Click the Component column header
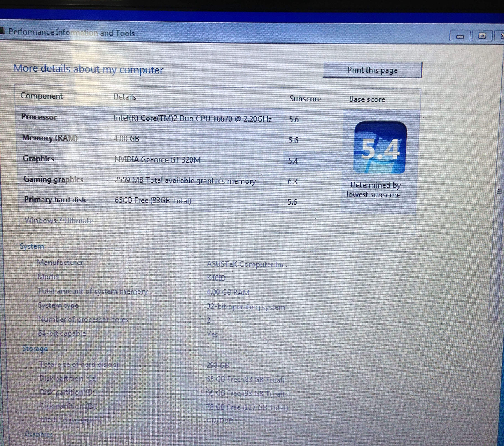This screenshot has width=504, height=446. [x=42, y=96]
